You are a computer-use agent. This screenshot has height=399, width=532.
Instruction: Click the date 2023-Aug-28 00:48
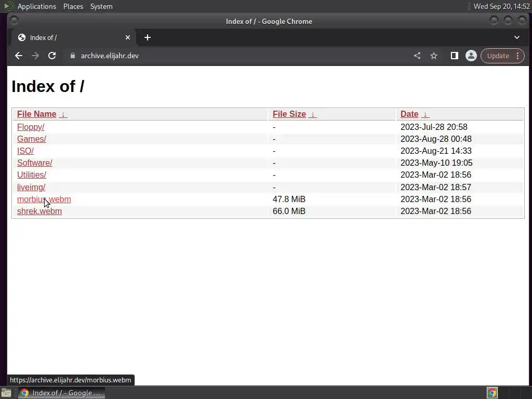pyautogui.click(x=436, y=139)
